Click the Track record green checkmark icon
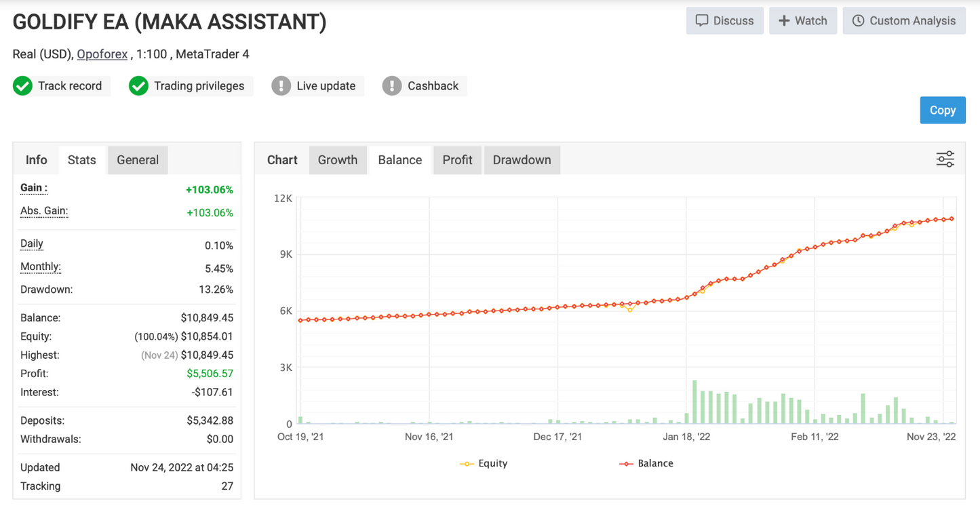This screenshot has height=510, width=980. (23, 86)
